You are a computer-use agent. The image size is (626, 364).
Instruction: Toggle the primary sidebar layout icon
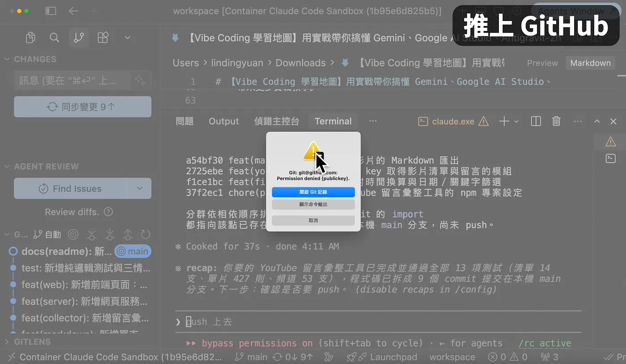click(x=51, y=11)
